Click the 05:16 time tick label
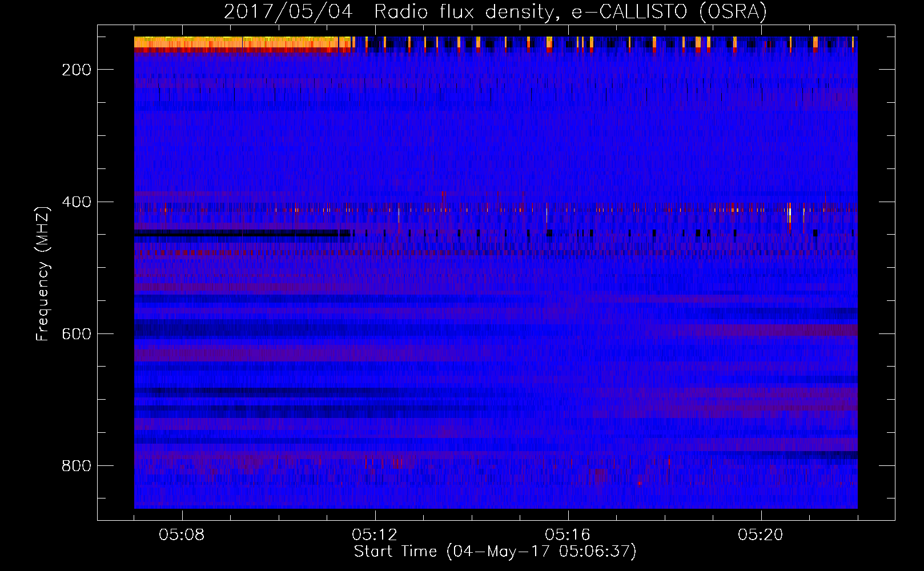This screenshot has height=571, width=924. coord(568,535)
